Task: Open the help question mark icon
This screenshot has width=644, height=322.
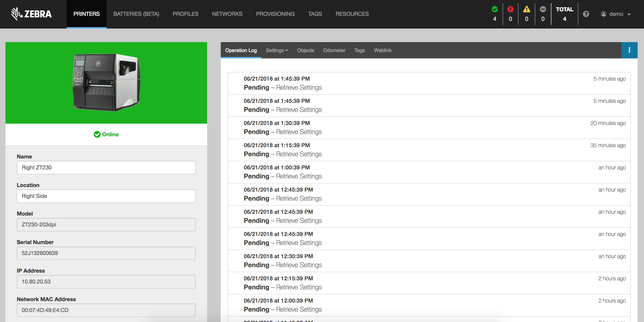Action: click(x=586, y=14)
